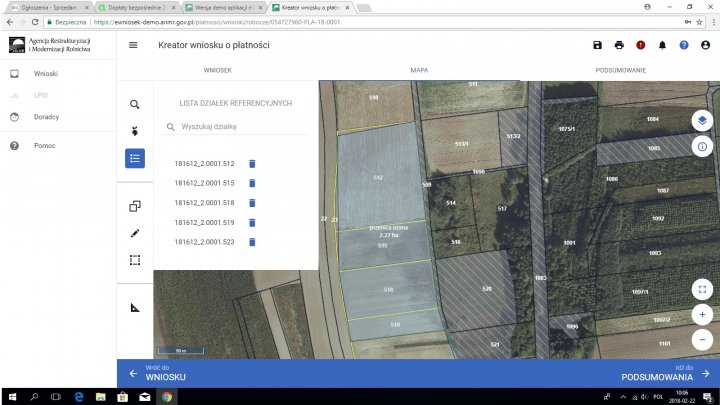
Task: Show the red error alerts
Action: [641, 45]
